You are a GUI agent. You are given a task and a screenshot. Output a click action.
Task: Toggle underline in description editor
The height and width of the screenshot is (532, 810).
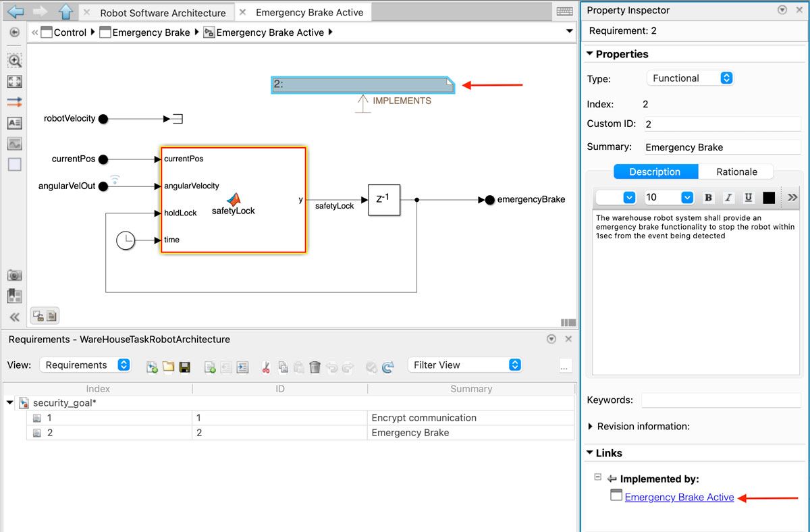(749, 198)
